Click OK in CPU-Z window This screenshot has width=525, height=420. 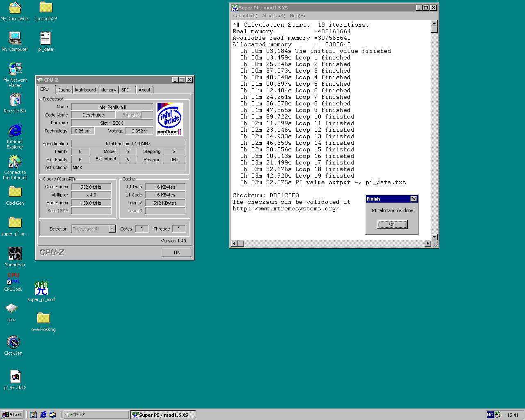point(177,253)
